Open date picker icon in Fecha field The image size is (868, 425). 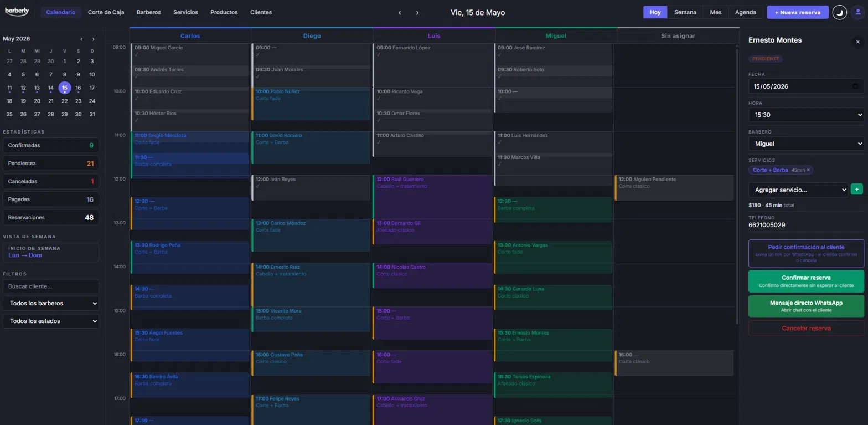point(855,86)
